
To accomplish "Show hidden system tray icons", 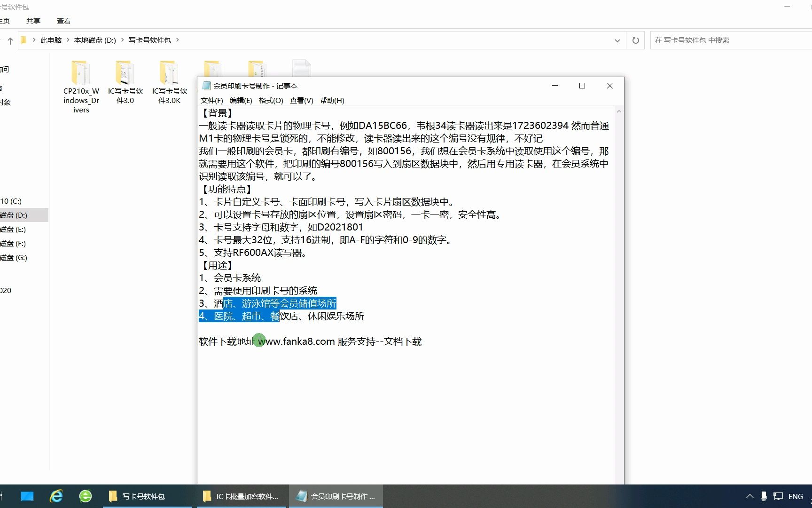I will click(750, 496).
